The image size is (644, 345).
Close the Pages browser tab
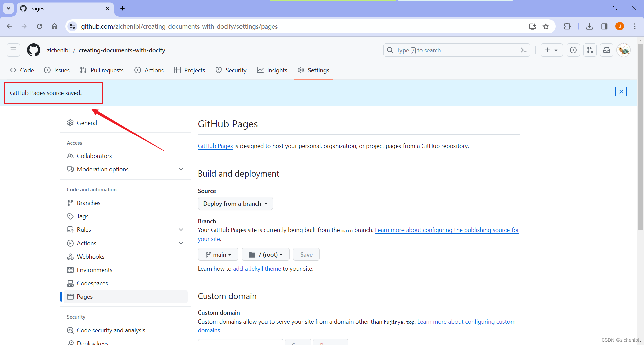click(107, 8)
